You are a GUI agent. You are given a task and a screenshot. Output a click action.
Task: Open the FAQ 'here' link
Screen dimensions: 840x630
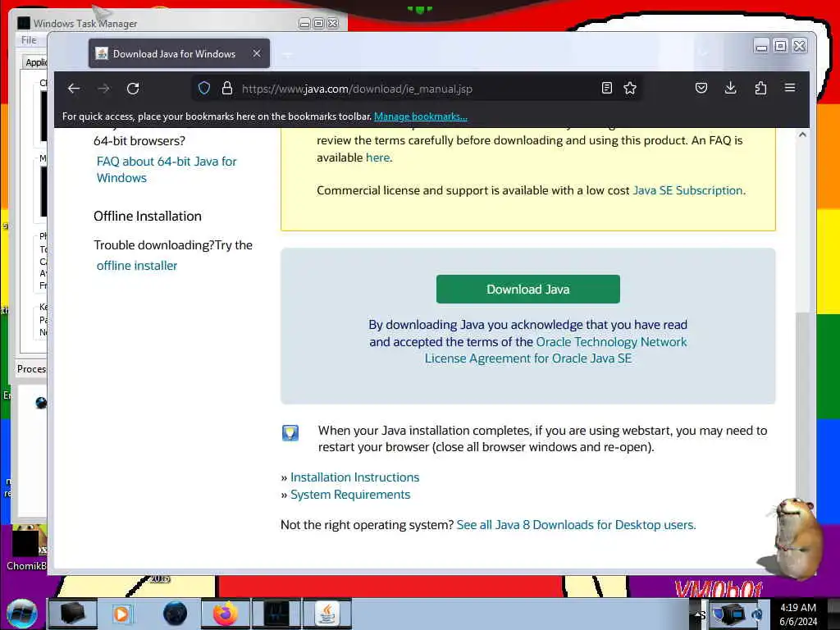377,157
